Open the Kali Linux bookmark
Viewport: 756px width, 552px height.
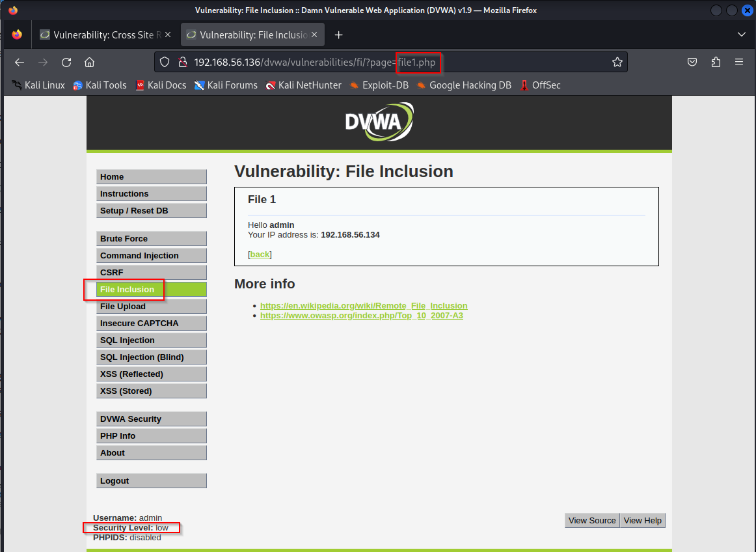(x=38, y=85)
